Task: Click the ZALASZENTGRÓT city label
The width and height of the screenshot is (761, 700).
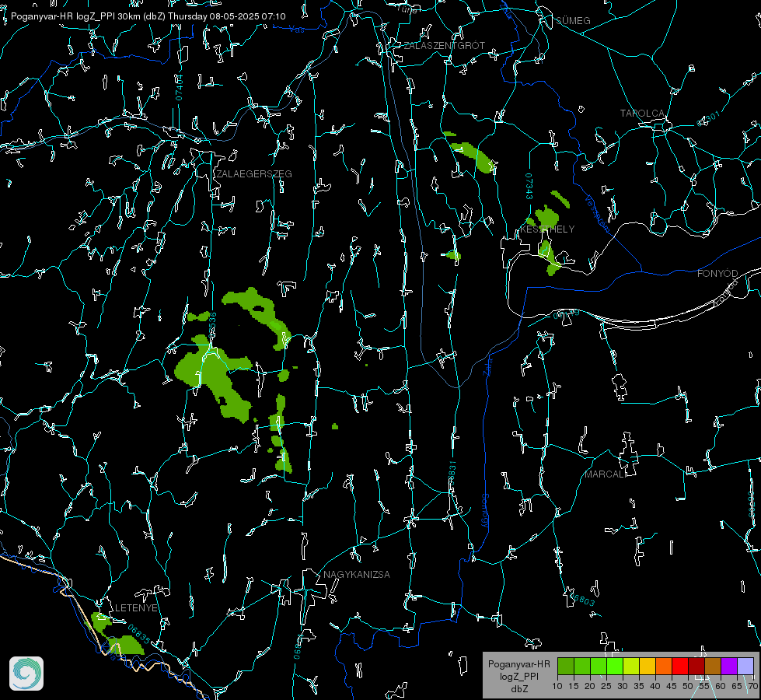Action: (x=444, y=45)
